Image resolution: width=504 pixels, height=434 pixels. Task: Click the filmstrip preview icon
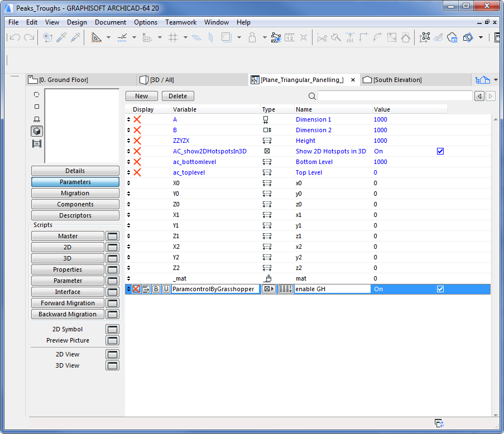pos(37,143)
